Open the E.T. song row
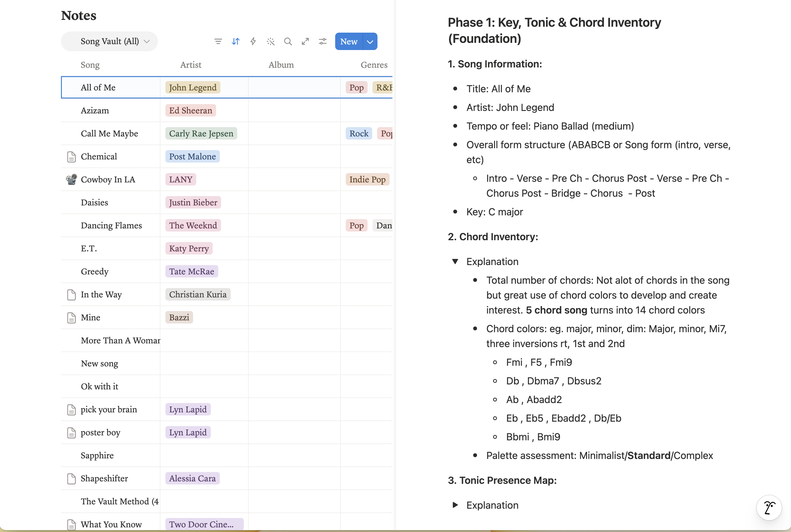Image resolution: width=791 pixels, height=532 pixels. (x=89, y=249)
